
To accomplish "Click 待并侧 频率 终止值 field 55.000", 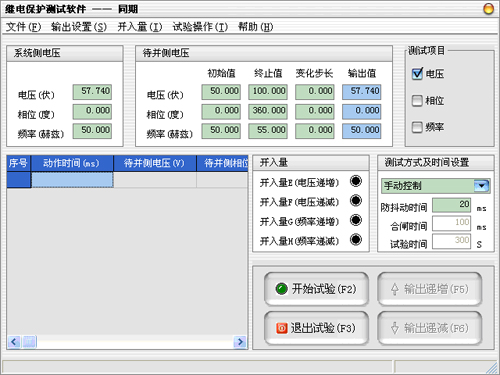I will tap(268, 131).
